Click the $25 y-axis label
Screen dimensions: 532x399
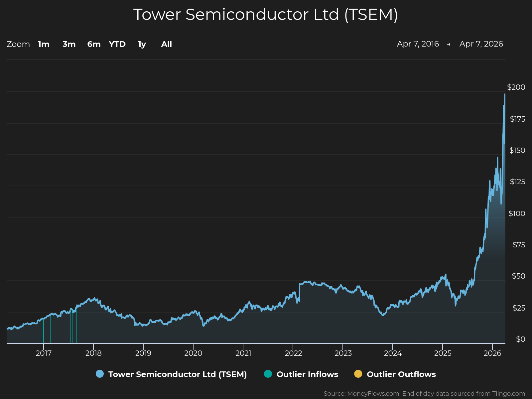(519, 308)
